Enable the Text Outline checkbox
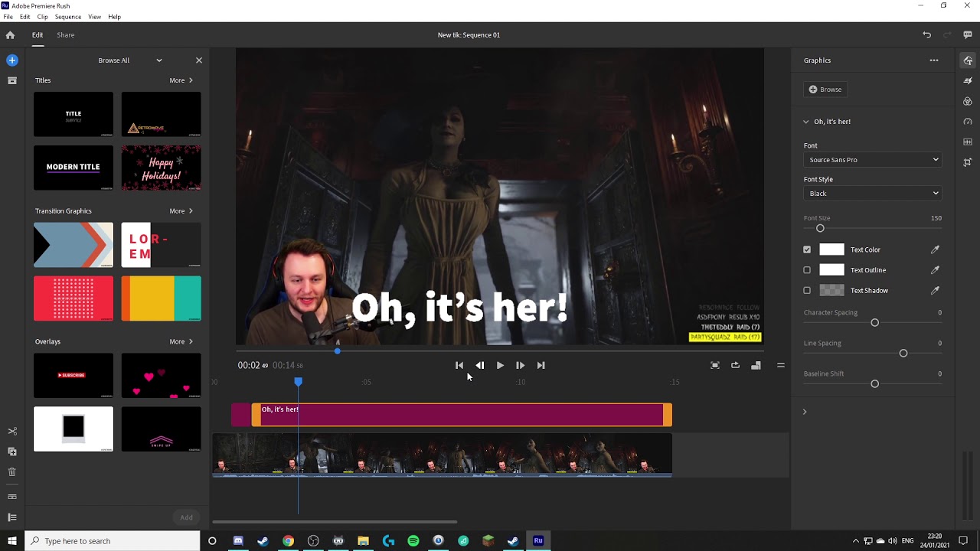980x551 pixels. point(807,270)
